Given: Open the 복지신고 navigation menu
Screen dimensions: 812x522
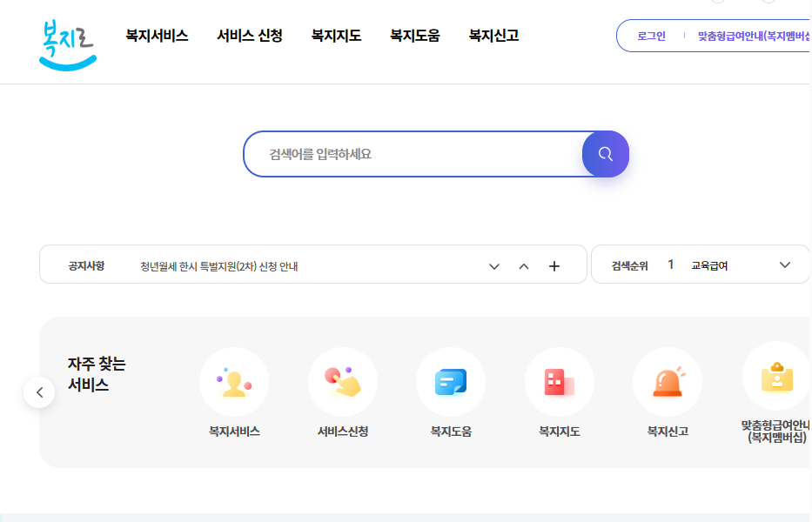Looking at the screenshot, I should pos(493,36).
